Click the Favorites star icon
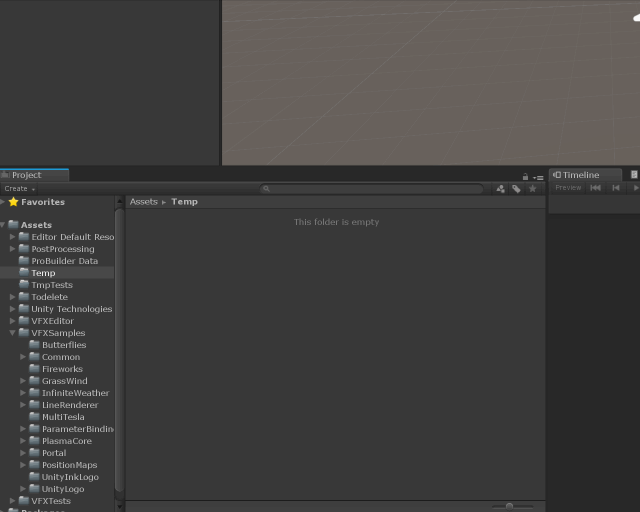The height and width of the screenshot is (512, 640). coord(13,202)
